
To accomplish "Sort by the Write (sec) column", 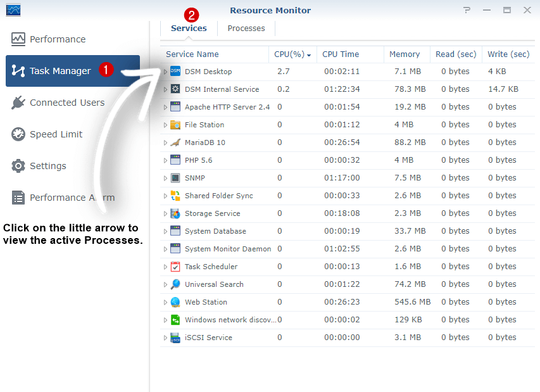I will [508, 54].
